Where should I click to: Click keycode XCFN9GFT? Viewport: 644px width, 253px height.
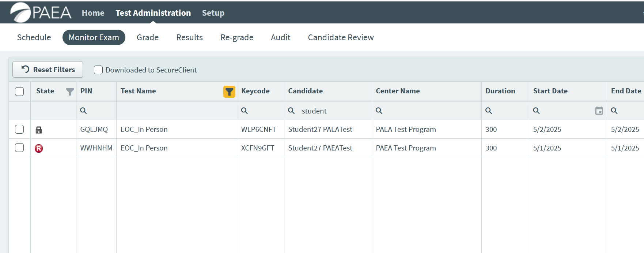258,148
